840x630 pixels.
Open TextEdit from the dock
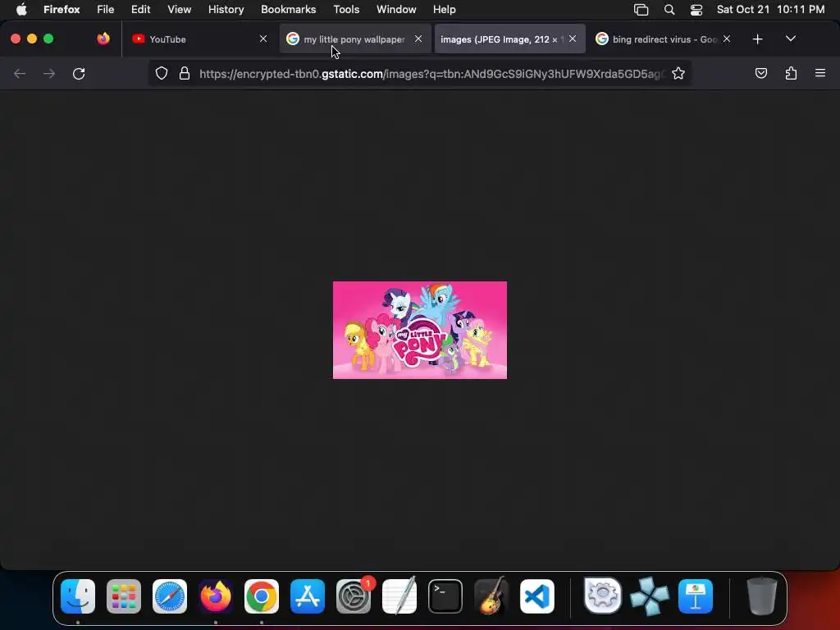[x=399, y=596]
